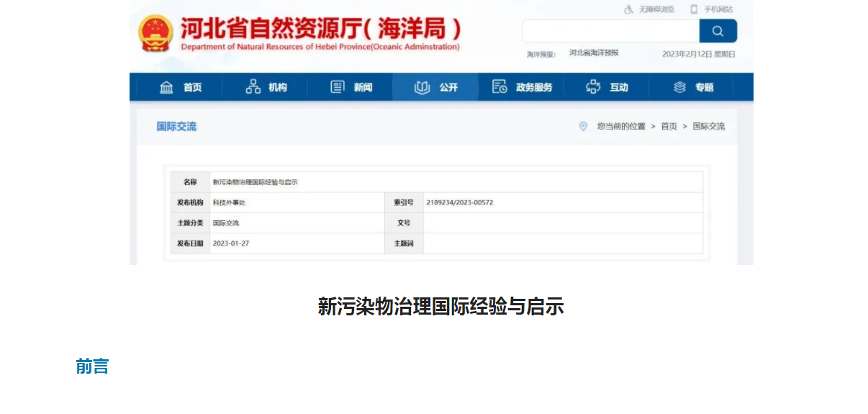Click the location pin icon in breadcrumb

583,126
